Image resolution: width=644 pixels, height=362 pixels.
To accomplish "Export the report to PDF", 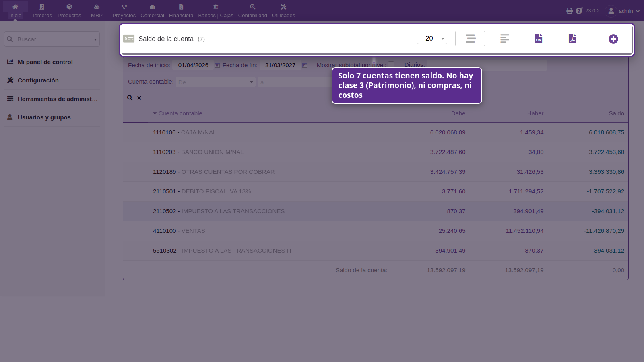I will pos(572,39).
